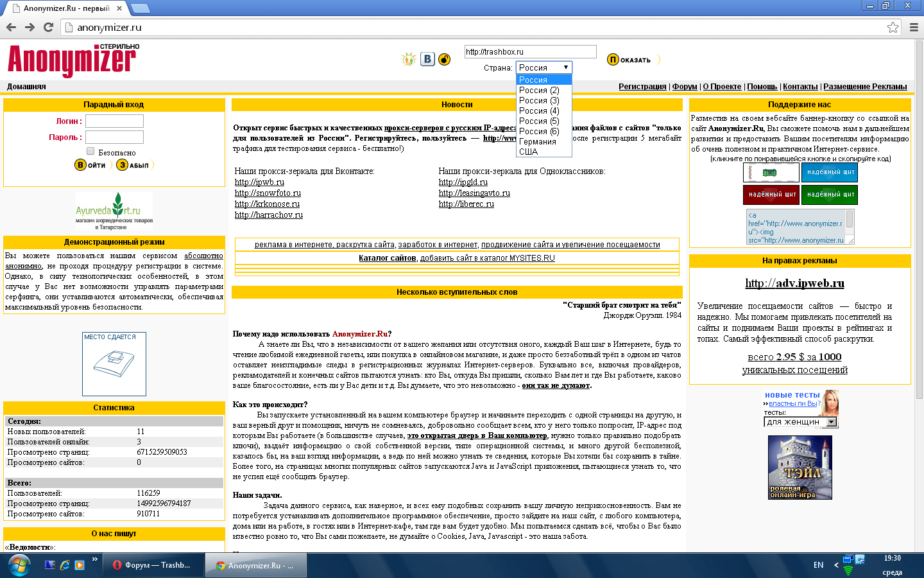Click the 'МЕСТО СДАЕТСЯ' ad placeholder

click(x=114, y=363)
